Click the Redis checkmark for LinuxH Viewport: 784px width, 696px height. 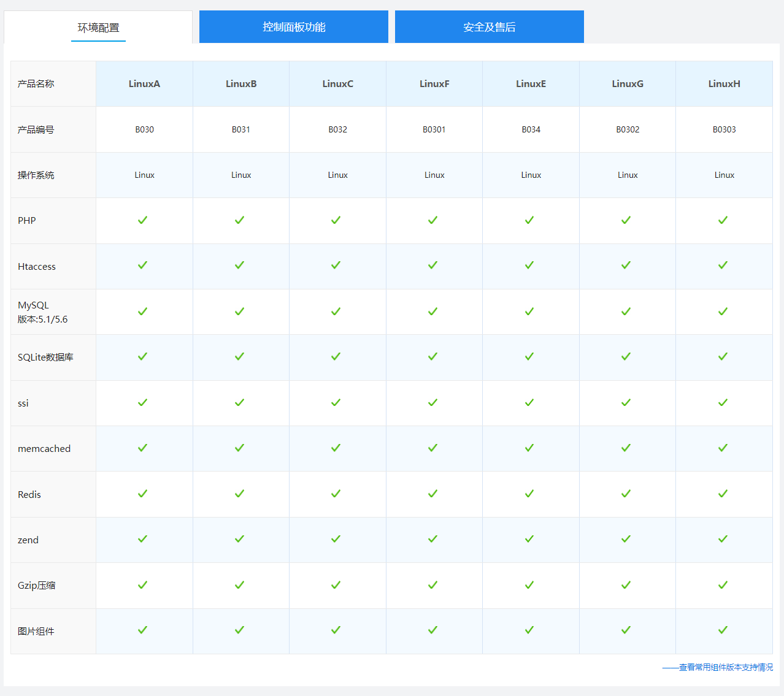coord(723,494)
